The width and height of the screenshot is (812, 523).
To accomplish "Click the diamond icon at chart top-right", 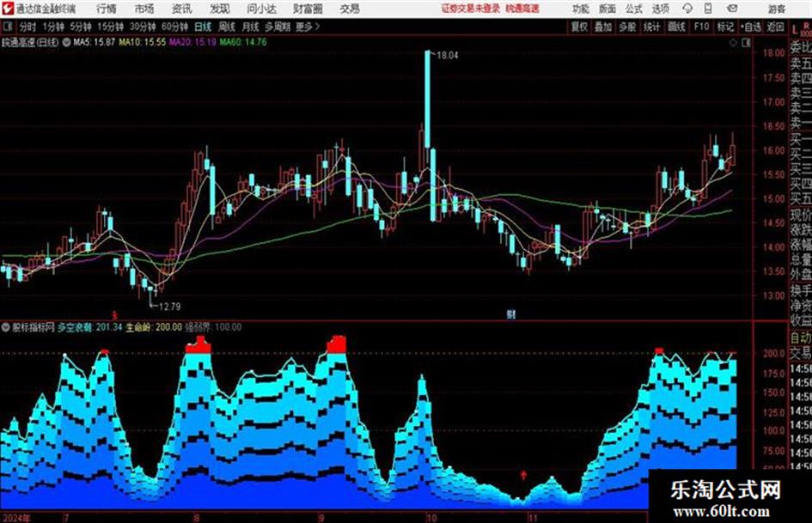I will [x=733, y=43].
